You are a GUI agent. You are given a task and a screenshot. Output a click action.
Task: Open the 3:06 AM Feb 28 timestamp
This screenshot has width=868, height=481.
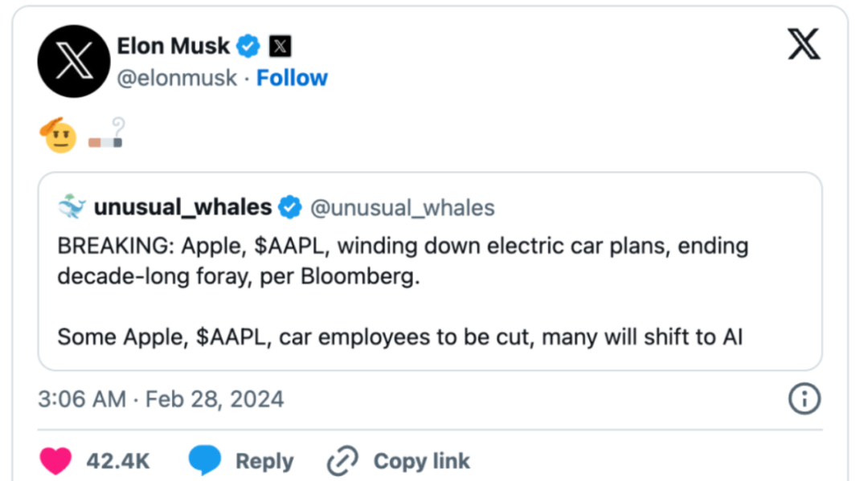pos(161,398)
